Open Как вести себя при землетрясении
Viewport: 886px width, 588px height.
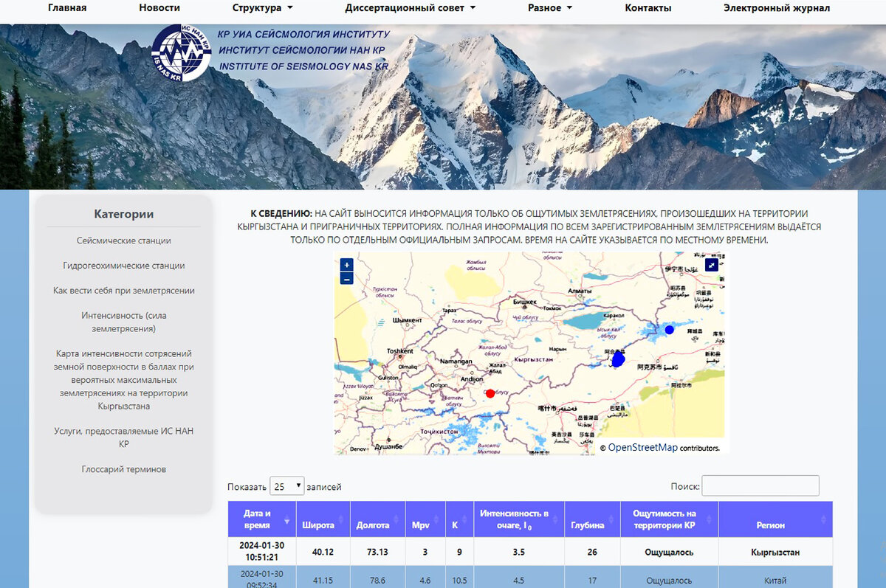point(124,291)
